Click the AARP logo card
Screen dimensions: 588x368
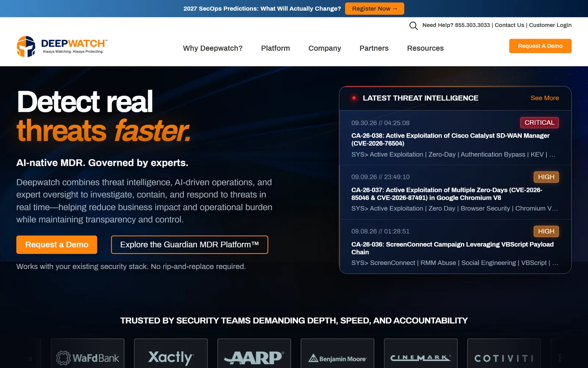coord(254,354)
